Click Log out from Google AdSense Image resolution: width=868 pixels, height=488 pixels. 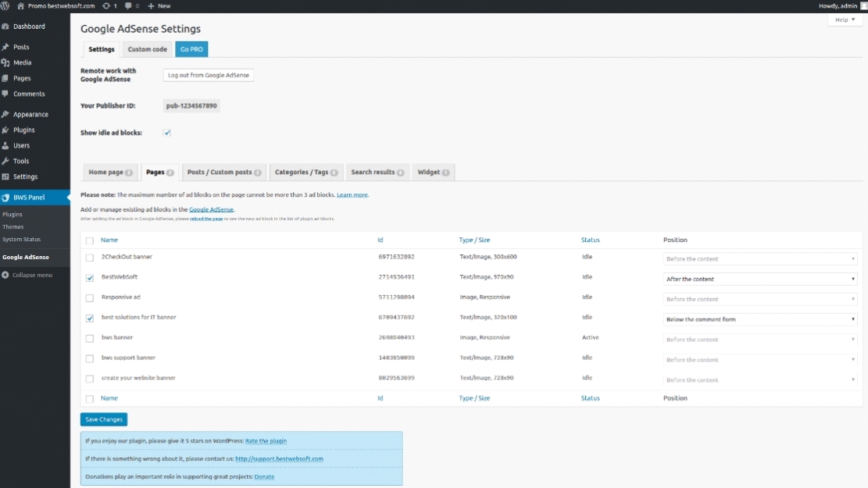(208, 75)
